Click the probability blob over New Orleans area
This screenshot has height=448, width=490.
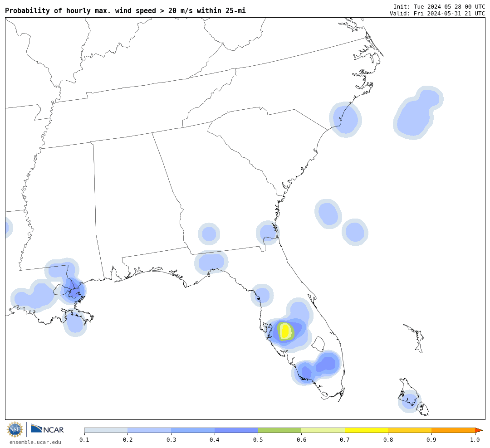[x=74, y=291]
